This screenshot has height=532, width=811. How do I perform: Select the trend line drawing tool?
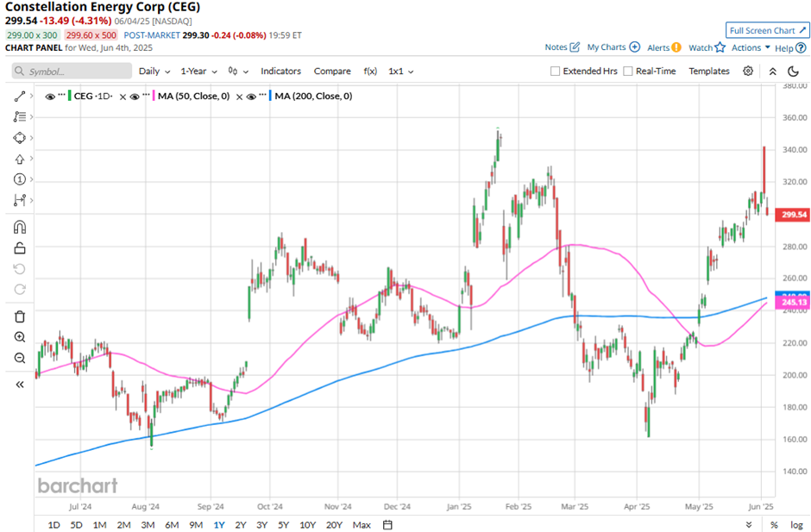tap(20, 96)
